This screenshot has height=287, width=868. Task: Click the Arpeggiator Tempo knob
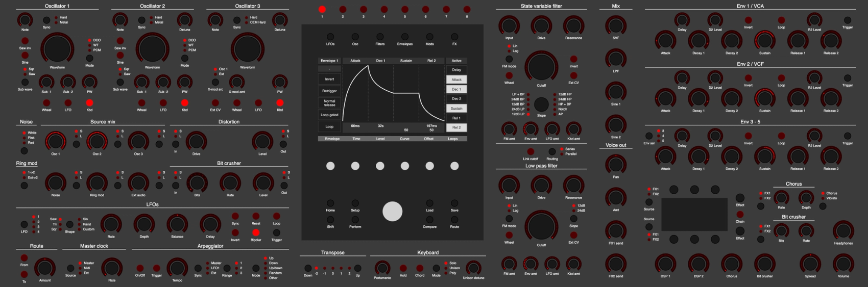(x=177, y=268)
